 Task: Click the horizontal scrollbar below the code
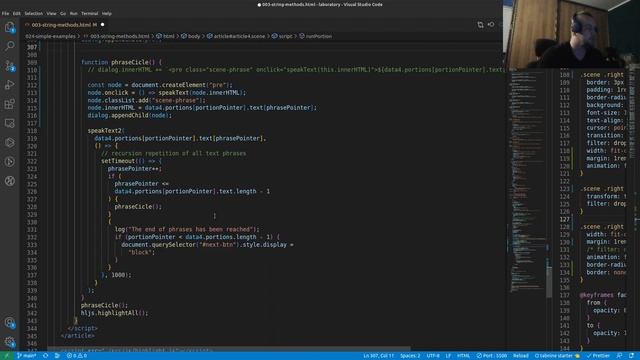pyautogui.click(x=229, y=349)
